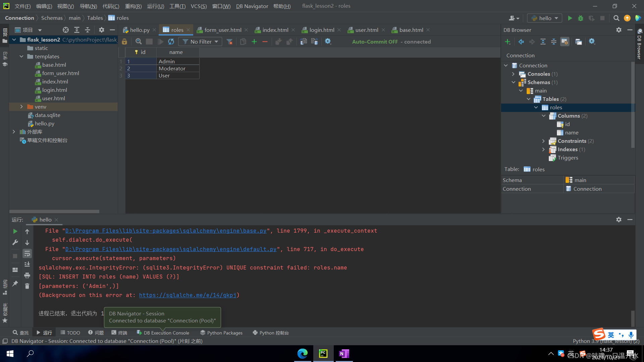
Task: Click the debug bug icon in top toolbar
Action: [x=581, y=18]
